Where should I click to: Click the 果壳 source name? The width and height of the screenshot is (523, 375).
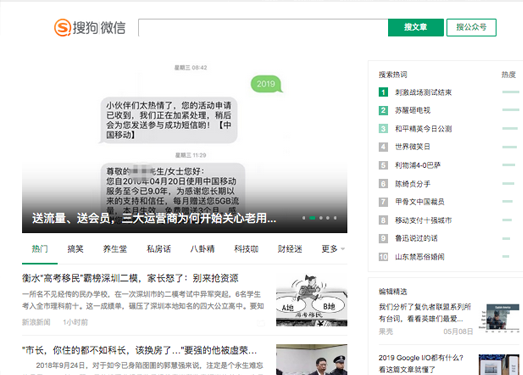click(386, 332)
